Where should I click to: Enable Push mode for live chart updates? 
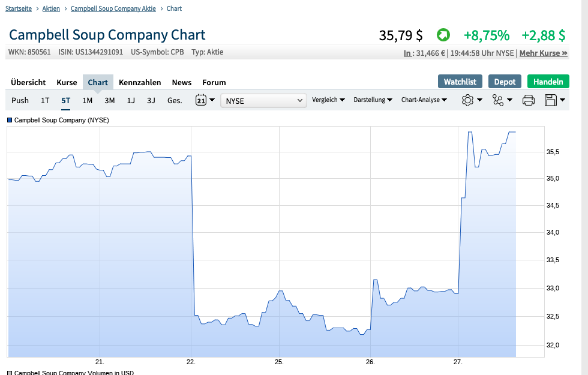(x=20, y=100)
